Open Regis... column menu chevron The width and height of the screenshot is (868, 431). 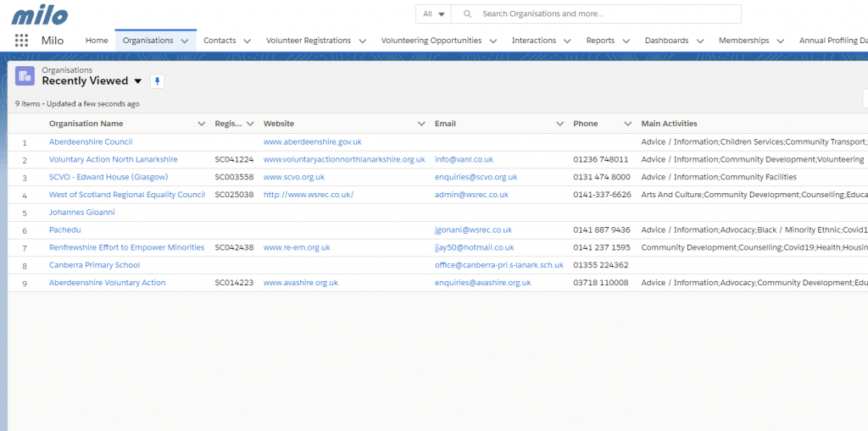point(250,124)
